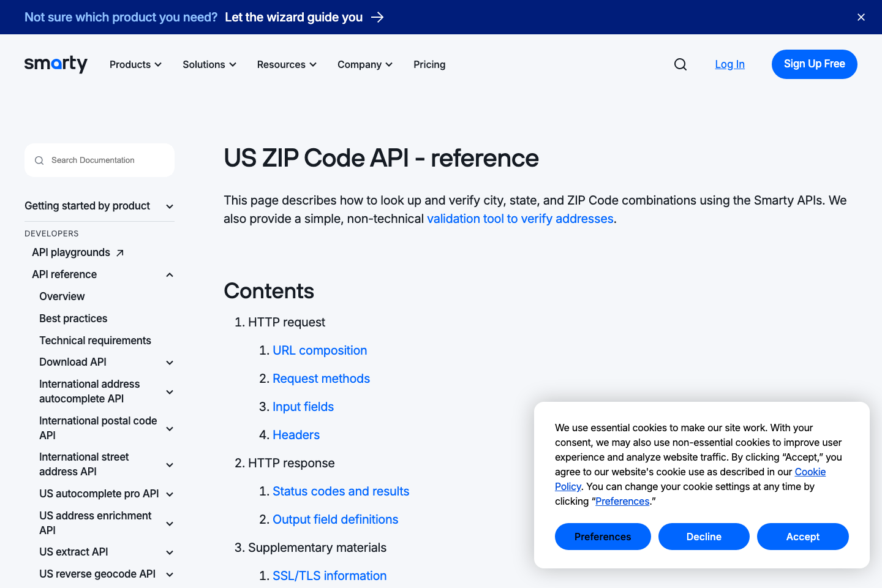Open API playgrounds via its external-link arrow
This screenshot has height=588, width=882.
tap(120, 252)
